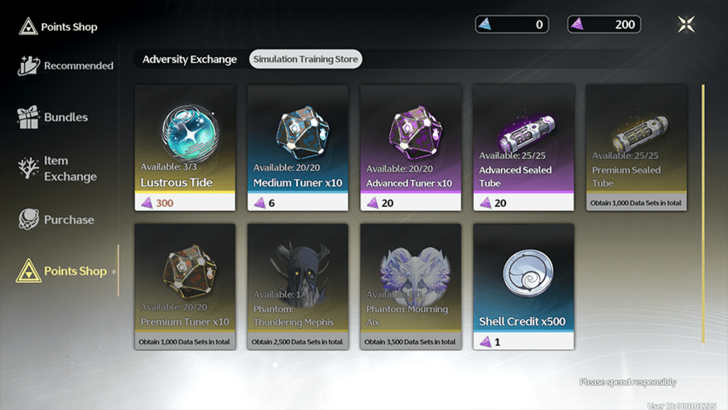Select the Simulation Training Store tab

tap(306, 59)
